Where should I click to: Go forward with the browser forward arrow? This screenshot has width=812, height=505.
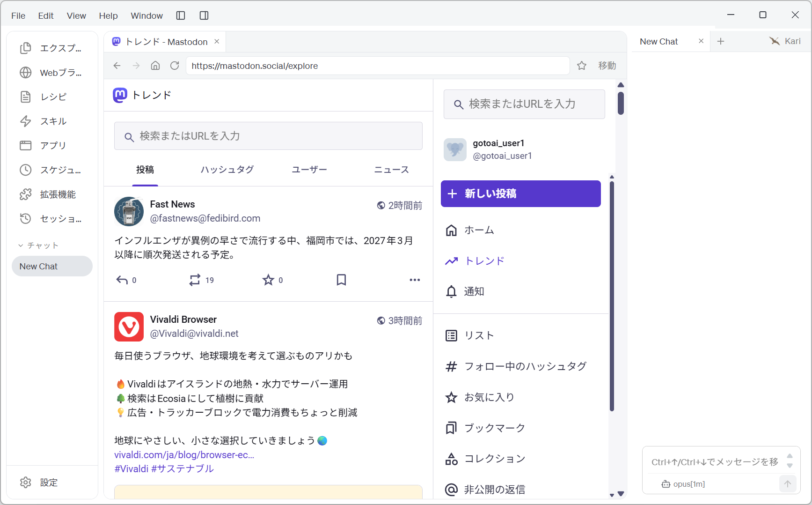click(x=136, y=66)
